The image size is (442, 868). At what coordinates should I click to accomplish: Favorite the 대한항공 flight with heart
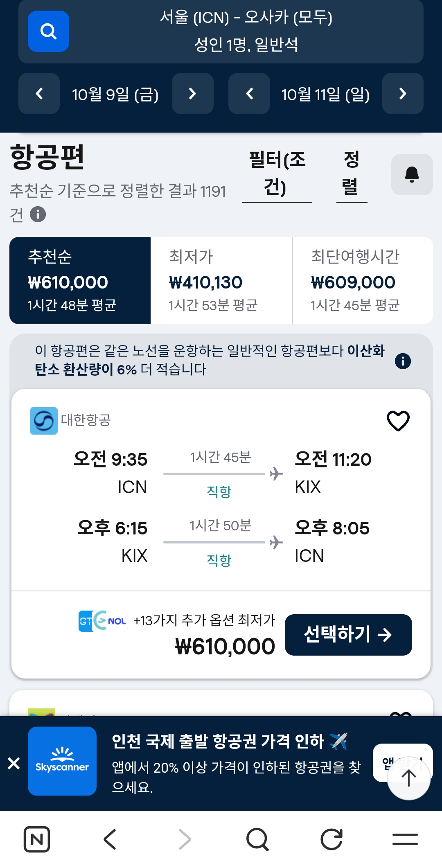click(x=398, y=421)
